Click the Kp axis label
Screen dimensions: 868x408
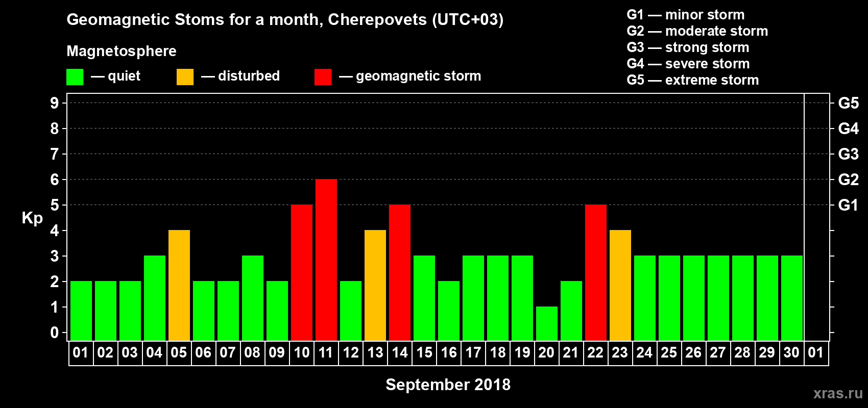pyautogui.click(x=32, y=218)
